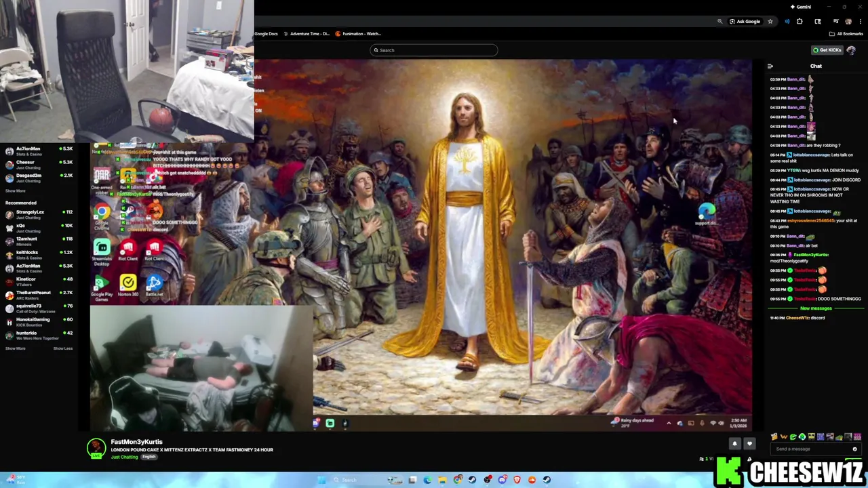This screenshot has height=488, width=868.
Task: Open 12amhunt recommended channel
Action: pyautogui.click(x=39, y=241)
